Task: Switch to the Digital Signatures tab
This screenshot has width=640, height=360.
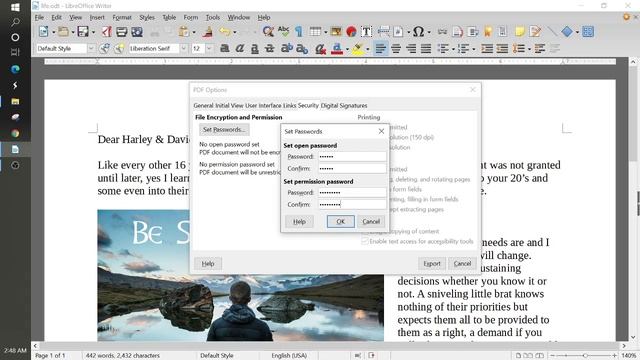Action: coord(344,105)
